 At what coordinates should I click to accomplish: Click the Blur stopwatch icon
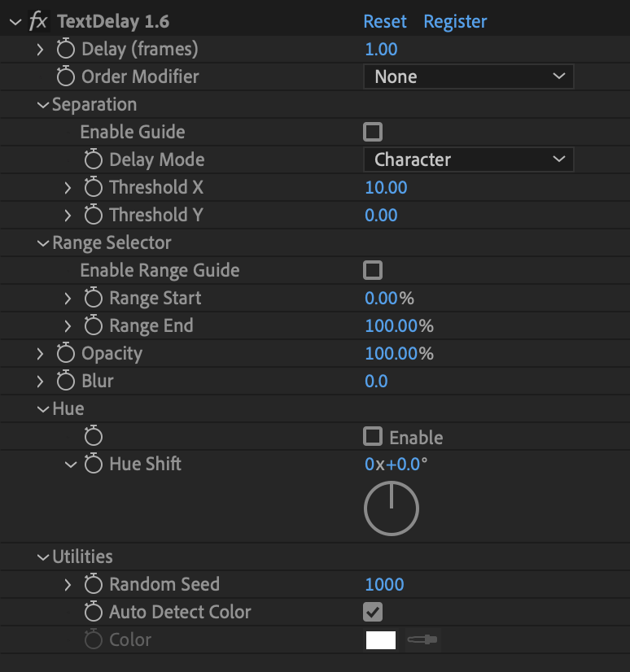[x=66, y=382]
